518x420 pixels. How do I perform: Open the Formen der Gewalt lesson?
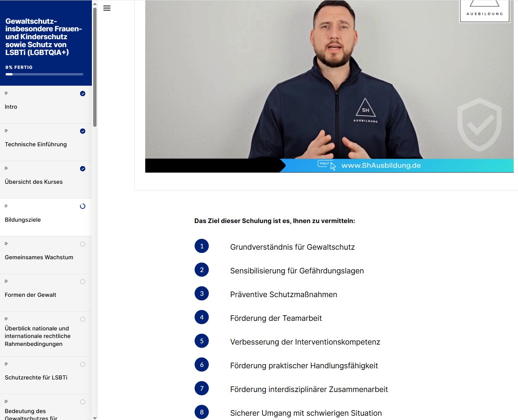pos(46,293)
